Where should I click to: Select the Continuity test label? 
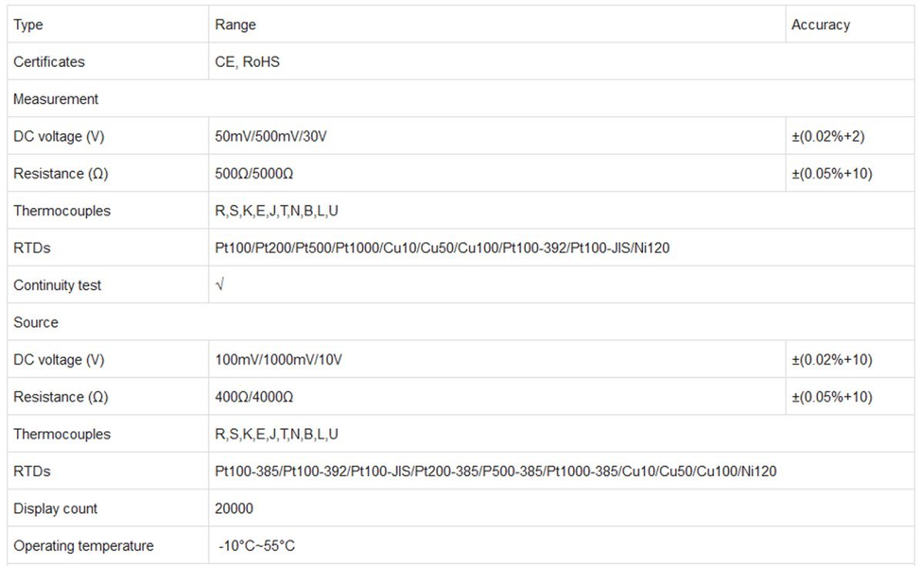click(57, 285)
